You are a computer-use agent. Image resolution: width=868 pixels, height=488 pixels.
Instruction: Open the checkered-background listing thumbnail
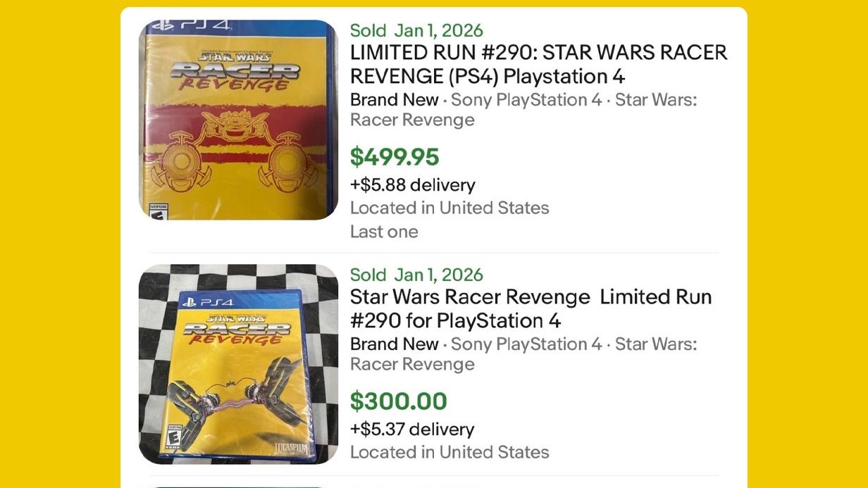pyautogui.click(x=238, y=364)
